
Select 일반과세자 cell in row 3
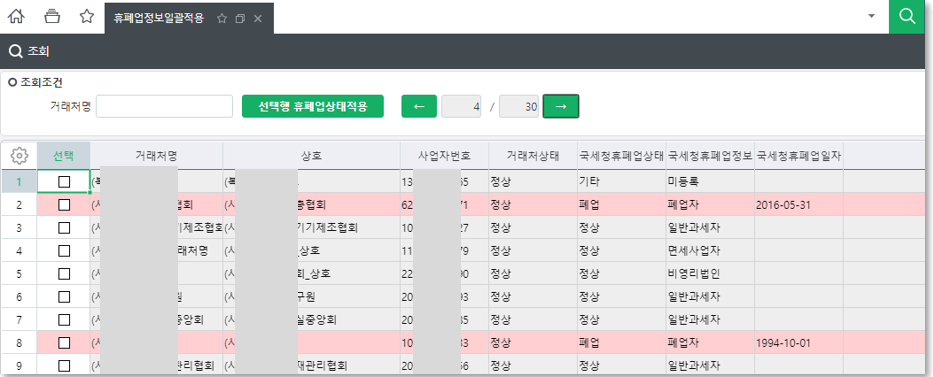tap(710, 228)
